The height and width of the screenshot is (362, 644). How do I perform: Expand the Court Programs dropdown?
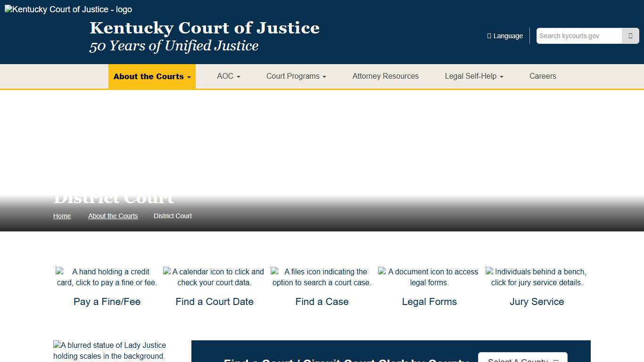(296, 76)
